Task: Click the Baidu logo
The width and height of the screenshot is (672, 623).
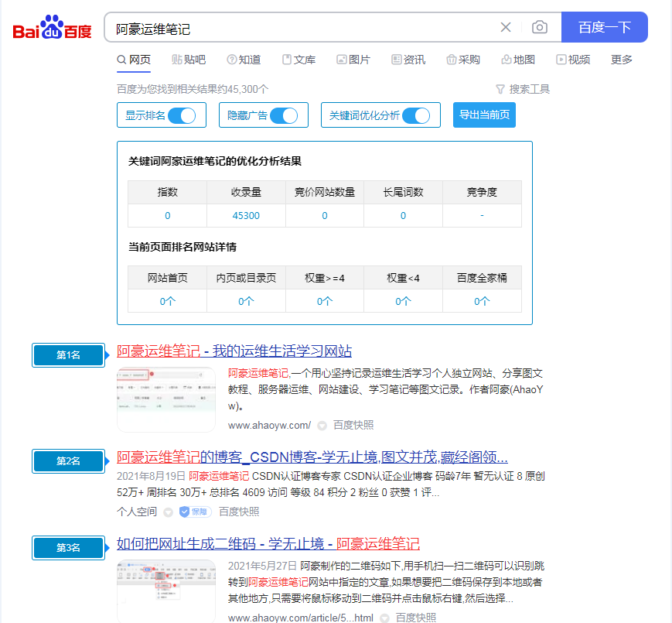Action: [x=53, y=27]
